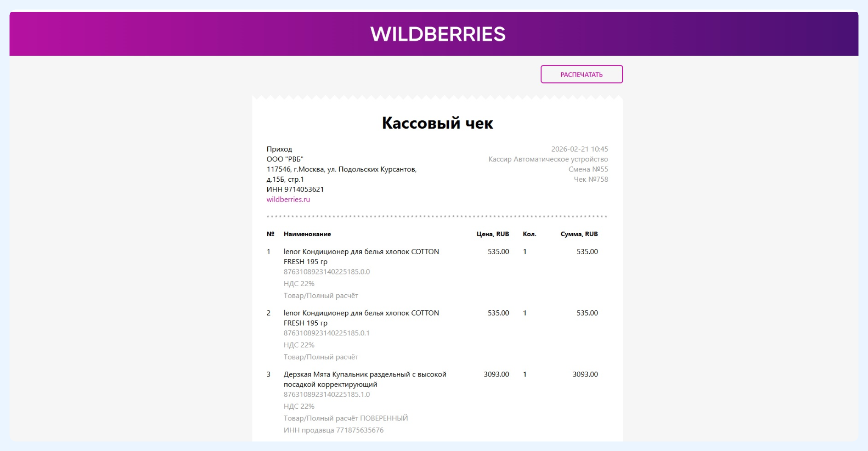The height and width of the screenshot is (451, 868).
Task: Click the Кол. column header
Action: click(x=529, y=234)
